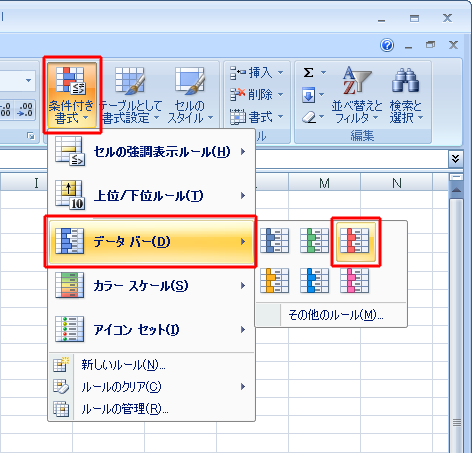Click the vertical split box above scrollbar
Viewport: 472px width, 453px height.
[x=456, y=177]
